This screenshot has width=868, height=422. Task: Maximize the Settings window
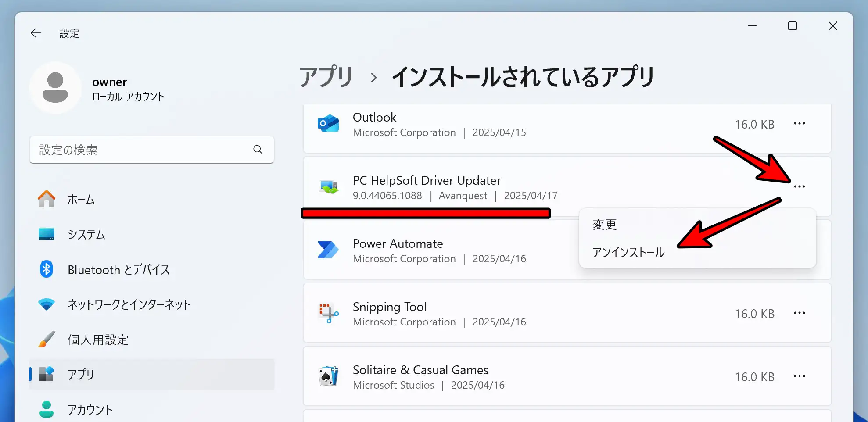pyautogui.click(x=793, y=26)
